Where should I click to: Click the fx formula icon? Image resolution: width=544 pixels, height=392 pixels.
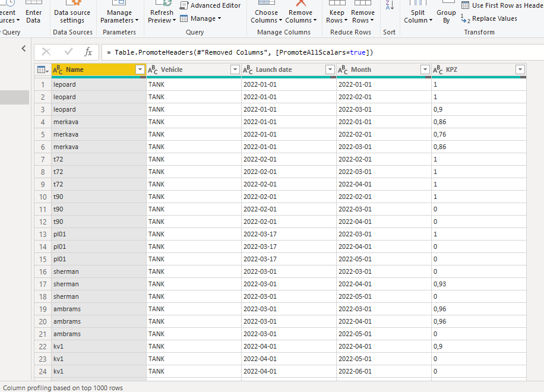(88, 52)
